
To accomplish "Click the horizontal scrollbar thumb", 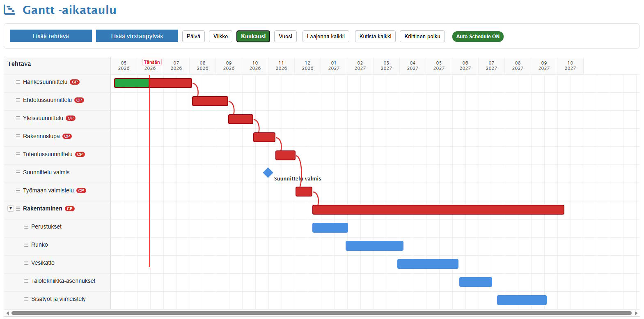I will coord(321,313).
